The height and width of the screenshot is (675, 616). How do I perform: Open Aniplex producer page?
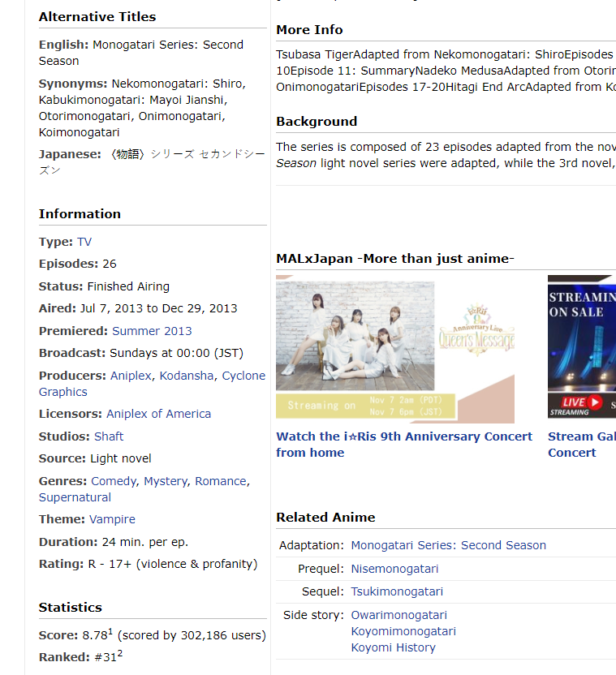[x=131, y=376]
